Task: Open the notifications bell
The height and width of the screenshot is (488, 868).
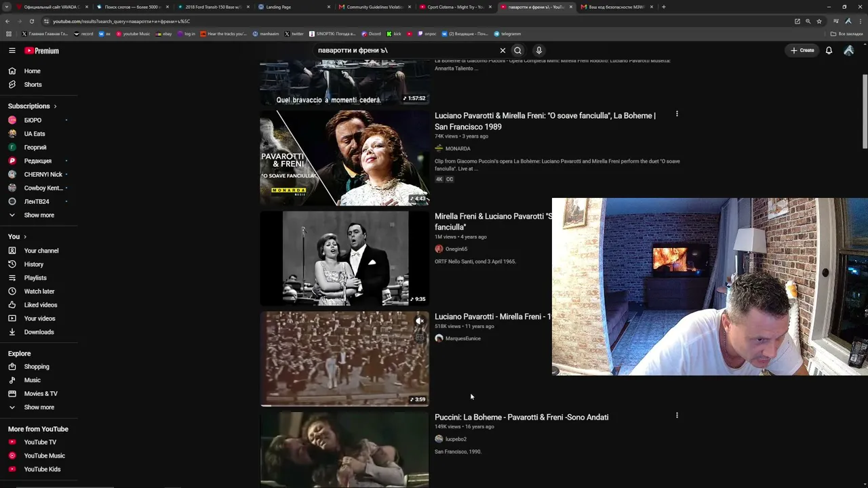Action: [x=829, y=50]
